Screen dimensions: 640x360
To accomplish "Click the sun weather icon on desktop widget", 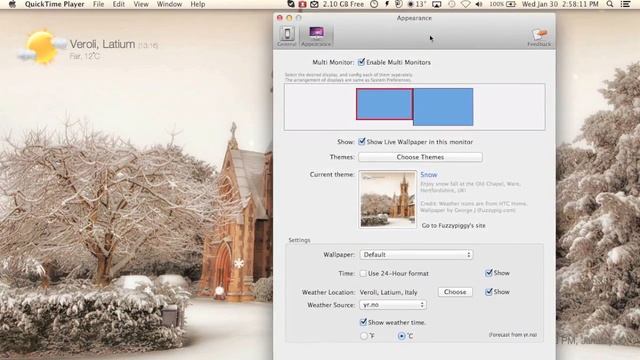I will 41,47.
